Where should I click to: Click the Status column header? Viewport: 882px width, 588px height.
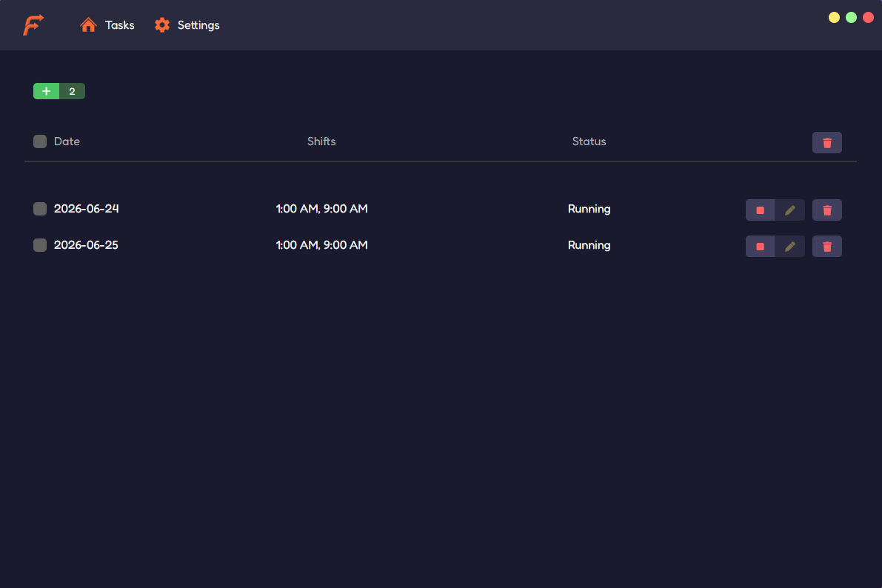[x=589, y=141]
